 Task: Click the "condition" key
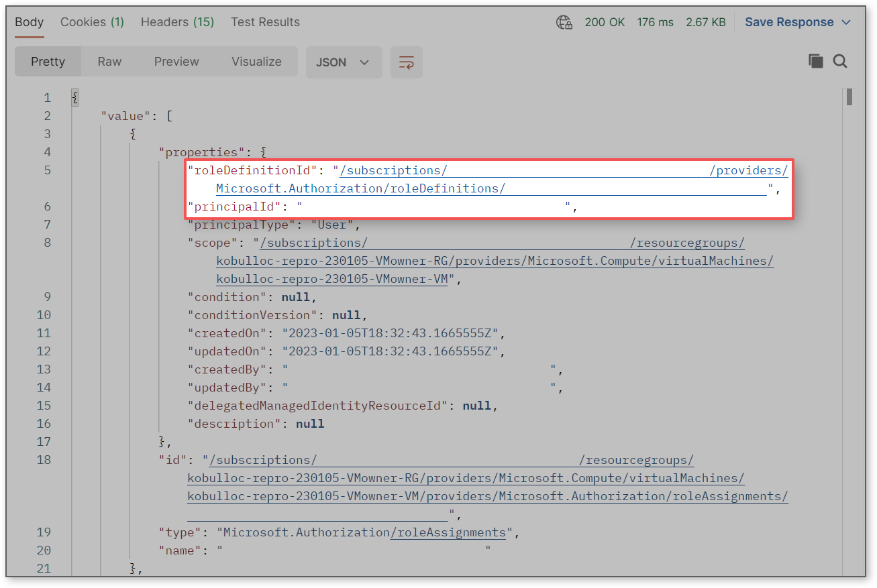tap(227, 297)
